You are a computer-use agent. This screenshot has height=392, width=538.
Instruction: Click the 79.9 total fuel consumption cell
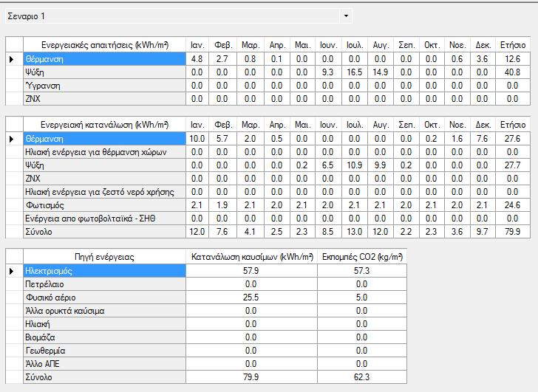tap(252, 377)
